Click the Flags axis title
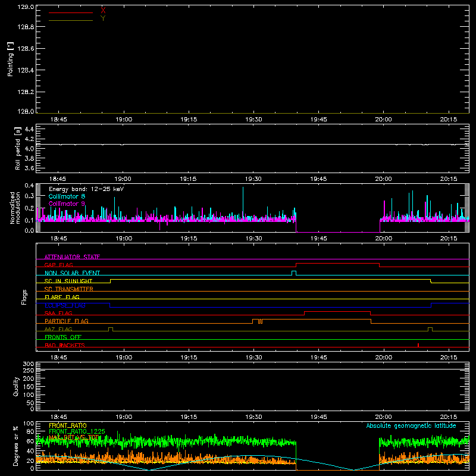The width and height of the screenshot is (476, 476). click(x=24, y=297)
